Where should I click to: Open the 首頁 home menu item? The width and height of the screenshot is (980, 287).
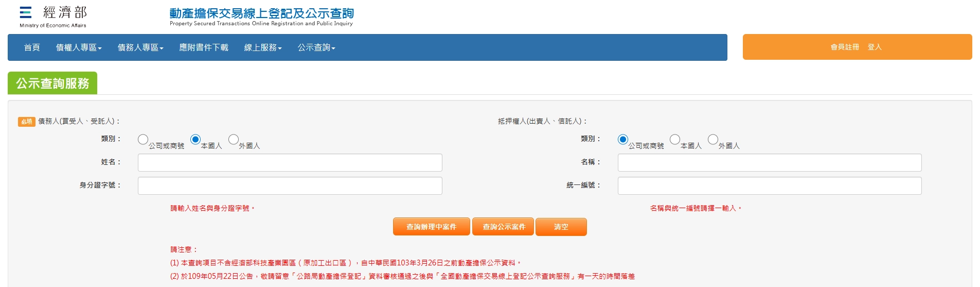coord(32,47)
